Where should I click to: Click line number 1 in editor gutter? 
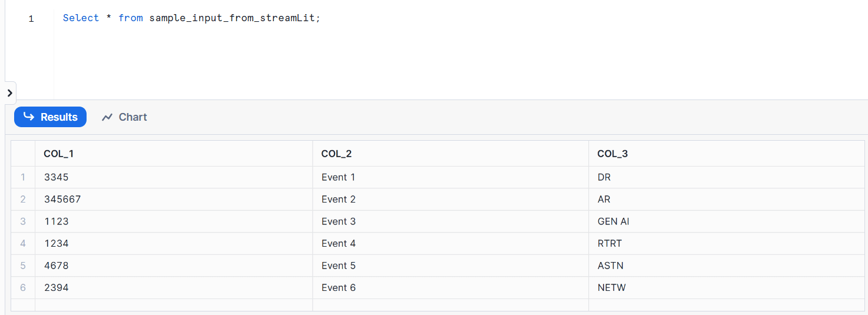tap(31, 19)
